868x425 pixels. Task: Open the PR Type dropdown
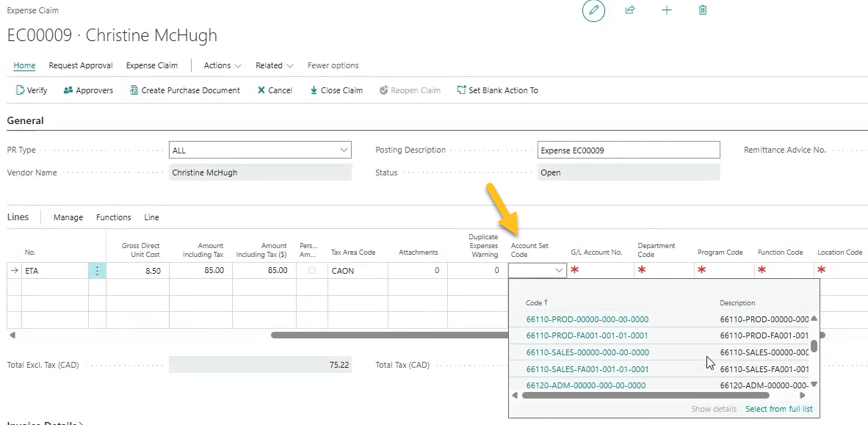coord(343,150)
